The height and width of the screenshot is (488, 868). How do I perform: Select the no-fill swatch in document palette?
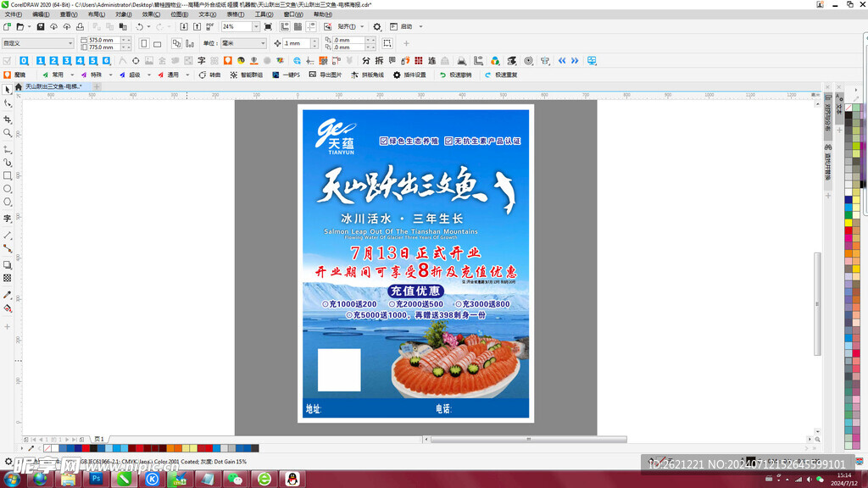click(47, 448)
